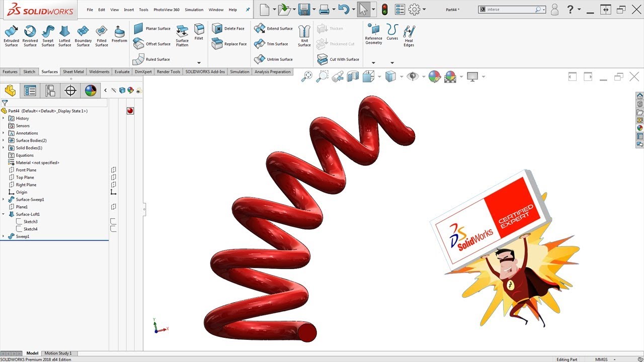This screenshot has height=362, width=644.
Task: Click MMGS units in status bar
Action: 601,359
